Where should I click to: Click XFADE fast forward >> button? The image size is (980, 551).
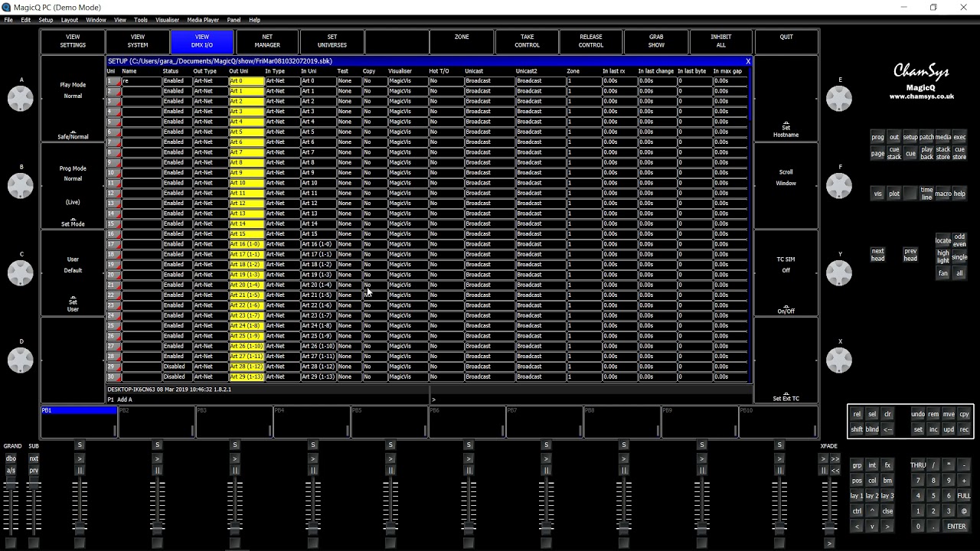[835, 459]
